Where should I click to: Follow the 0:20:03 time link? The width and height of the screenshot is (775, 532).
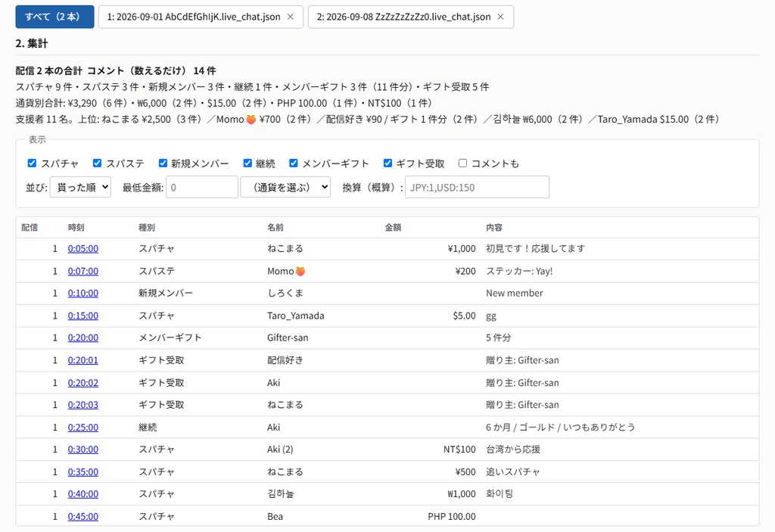83,405
